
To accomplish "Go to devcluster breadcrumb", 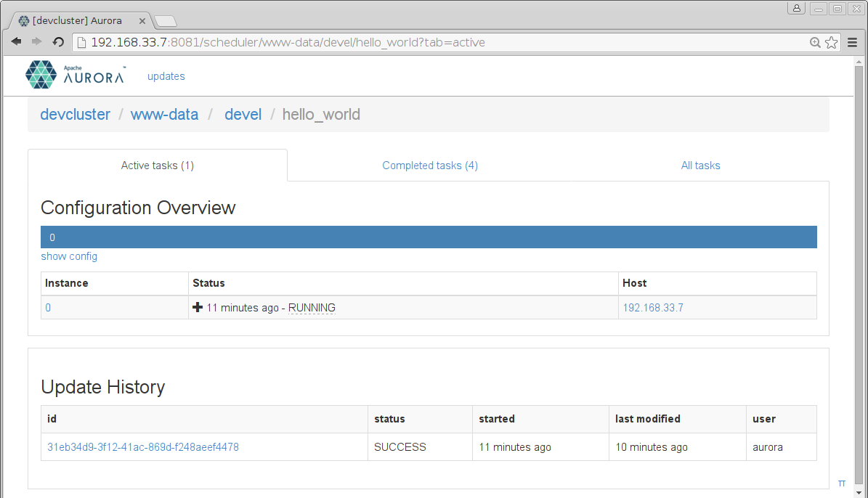I will coord(76,115).
